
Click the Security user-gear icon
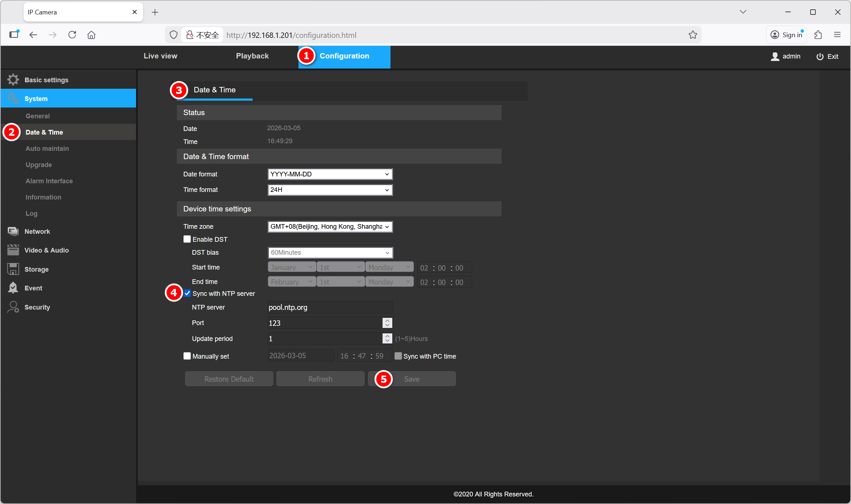click(x=13, y=307)
